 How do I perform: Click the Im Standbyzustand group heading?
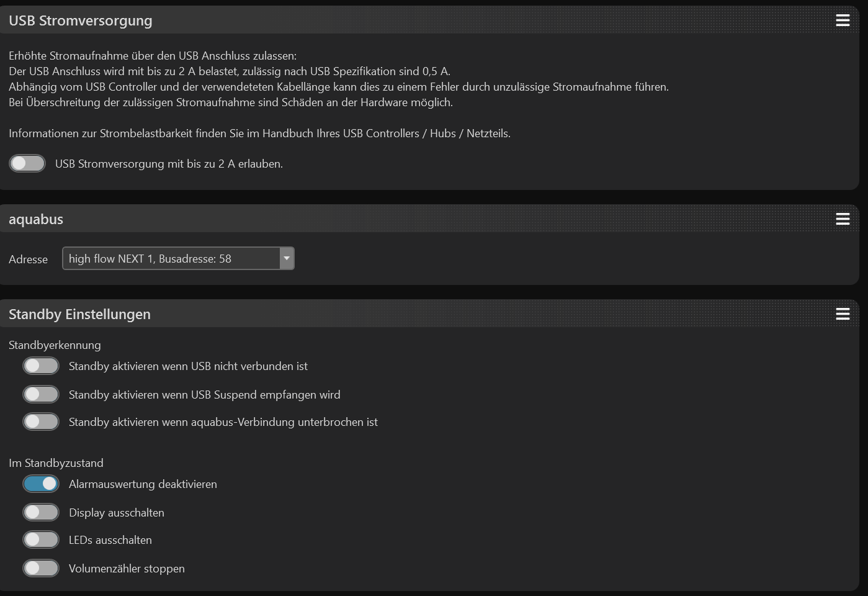pyautogui.click(x=56, y=463)
